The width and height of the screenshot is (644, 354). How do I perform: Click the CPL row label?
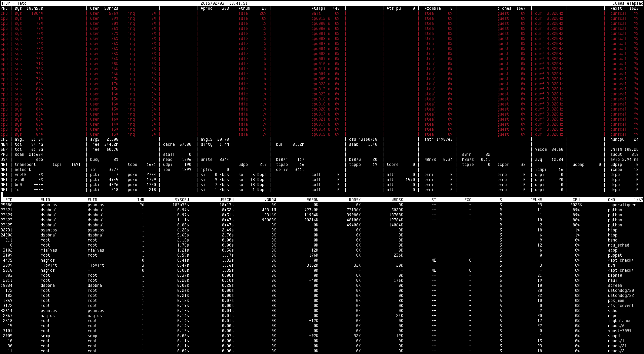(x=4, y=139)
